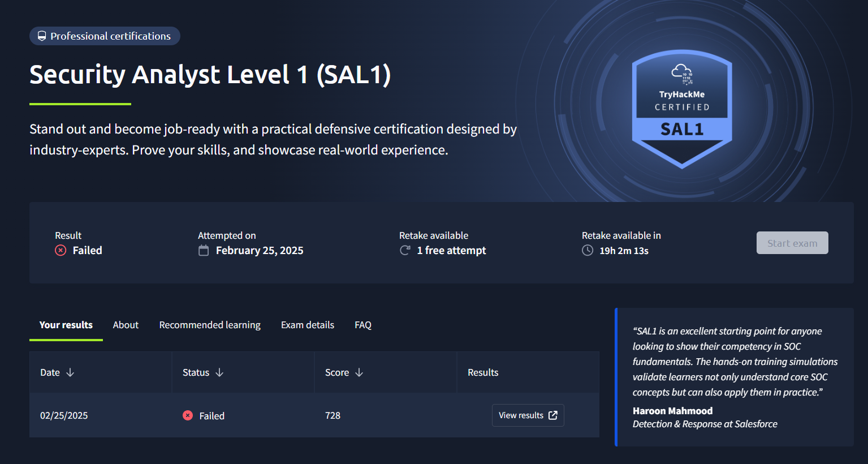Open the FAQ tab
868x464 pixels.
(363, 325)
